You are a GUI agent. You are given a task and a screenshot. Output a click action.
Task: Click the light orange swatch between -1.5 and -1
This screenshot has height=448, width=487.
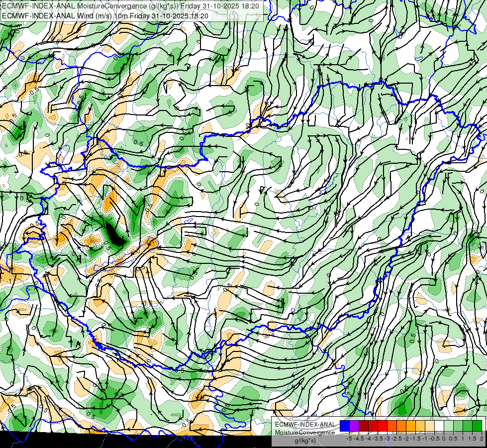tap(420, 426)
